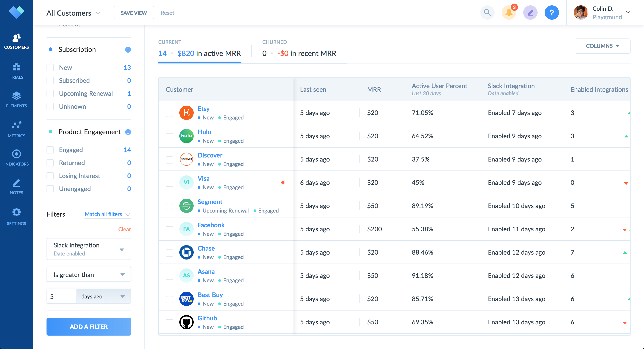Open the Notes section
Viewport: 644px width, 349px height.
tap(16, 187)
